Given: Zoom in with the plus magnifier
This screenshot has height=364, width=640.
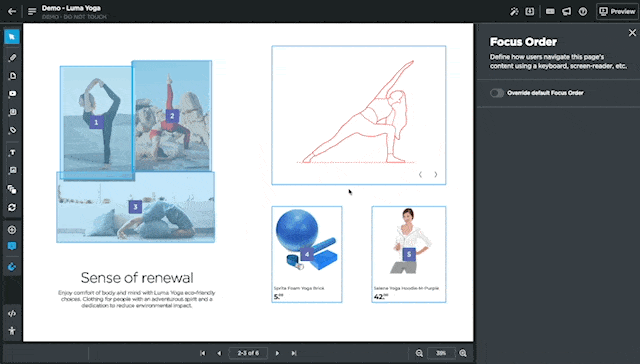Looking at the screenshot, I should pyautogui.click(x=463, y=353).
